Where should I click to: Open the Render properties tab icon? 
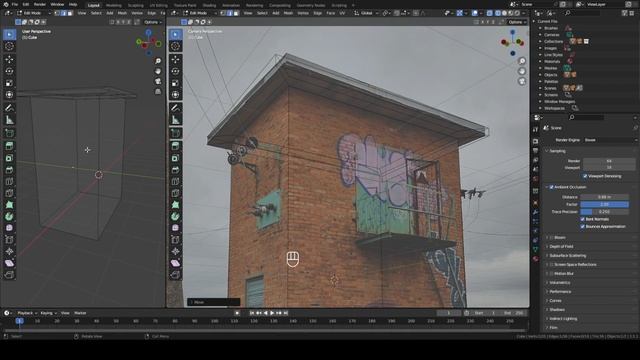[536, 141]
